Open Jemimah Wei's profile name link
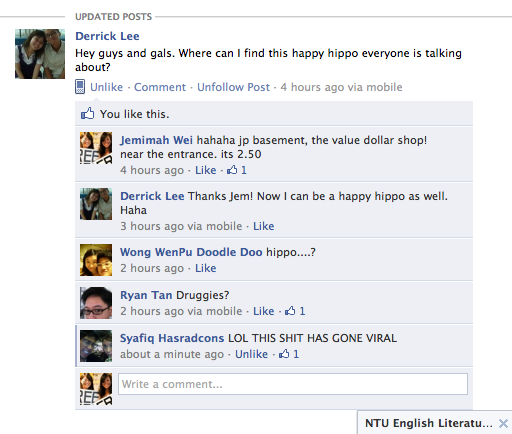This screenshot has height=434, width=512. click(156, 140)
